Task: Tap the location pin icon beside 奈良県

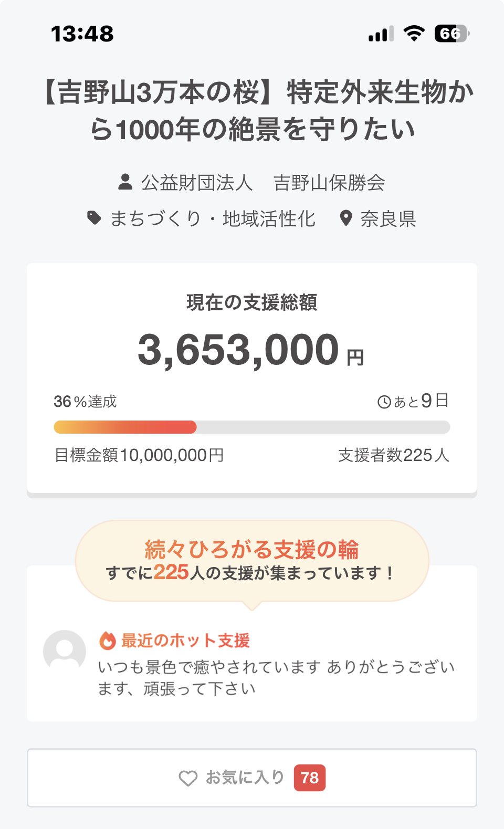Action: [x=345, y=218]
